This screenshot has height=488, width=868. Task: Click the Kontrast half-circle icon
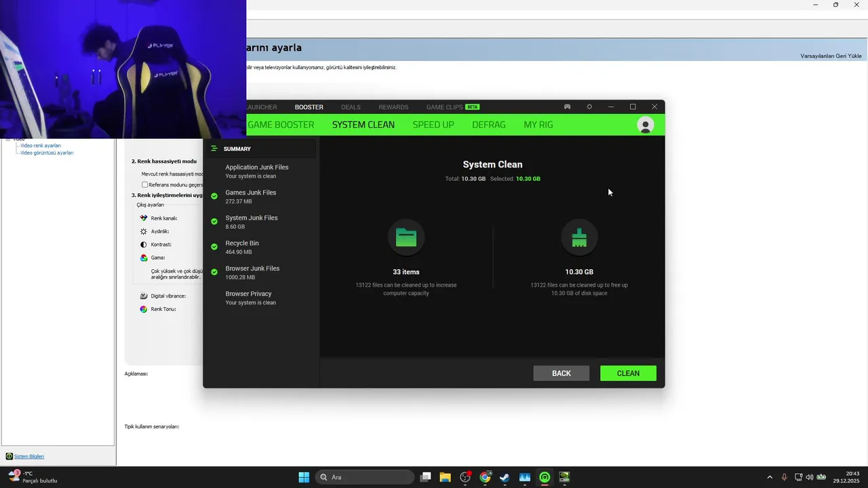pyautogui.click(x=144, y=244)
